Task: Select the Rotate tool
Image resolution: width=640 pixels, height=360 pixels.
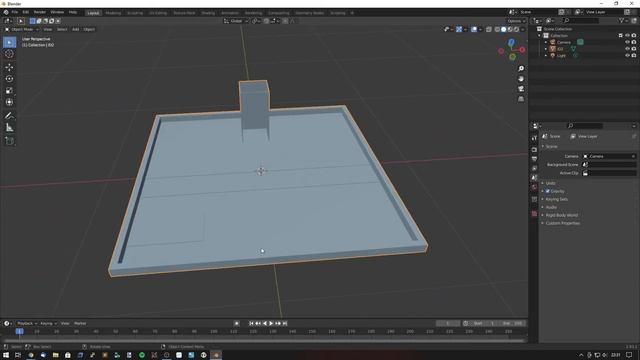Action: pyautogui.click(x=9, y=79)
